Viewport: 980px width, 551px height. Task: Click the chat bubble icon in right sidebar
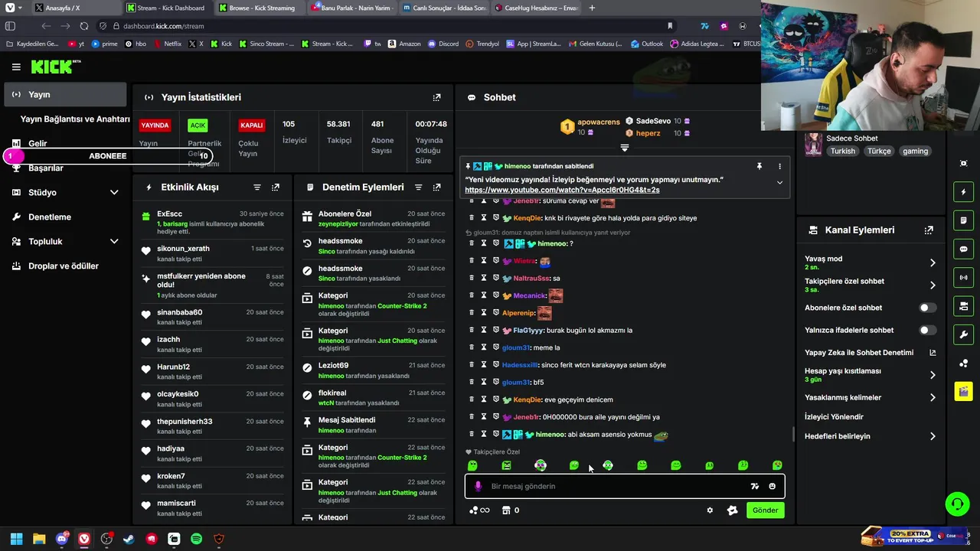pyautogui.click(x=963, y=249)
